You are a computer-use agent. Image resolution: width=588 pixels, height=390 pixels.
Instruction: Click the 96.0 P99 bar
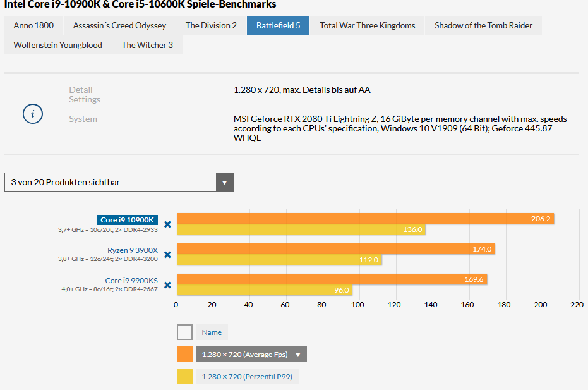click(x=265, y=290)
